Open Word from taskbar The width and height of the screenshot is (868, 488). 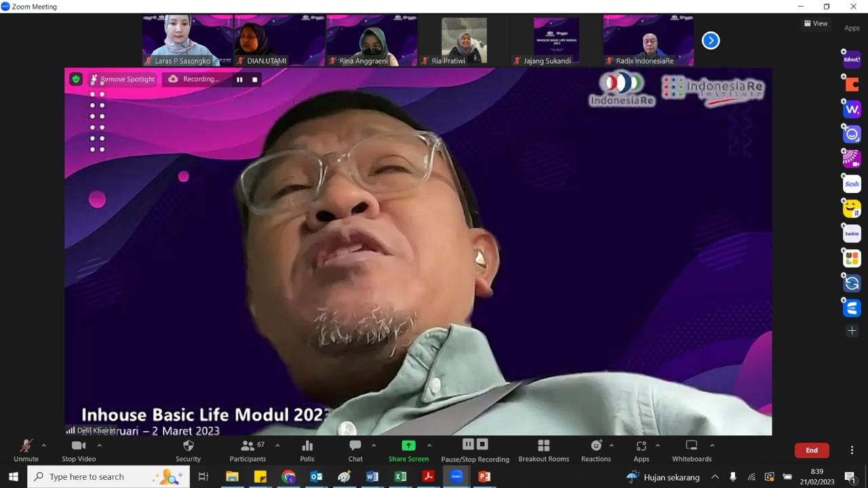click(372, 476)
